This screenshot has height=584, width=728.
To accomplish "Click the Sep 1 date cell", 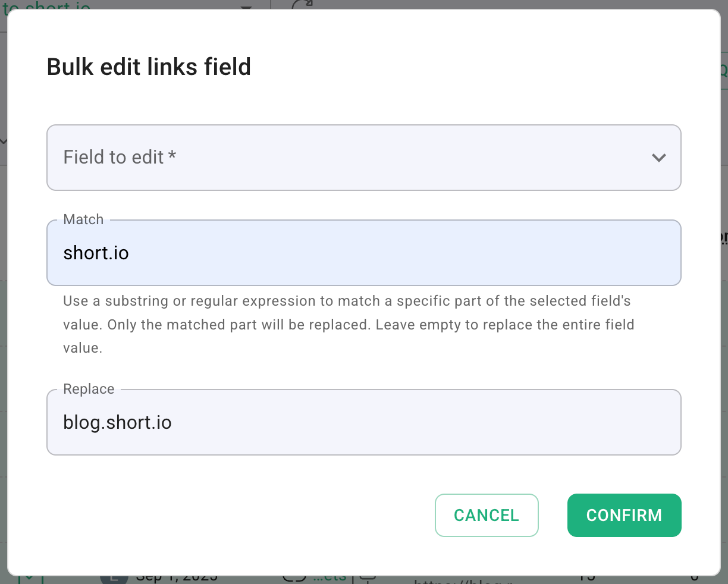I will point(176,579).
